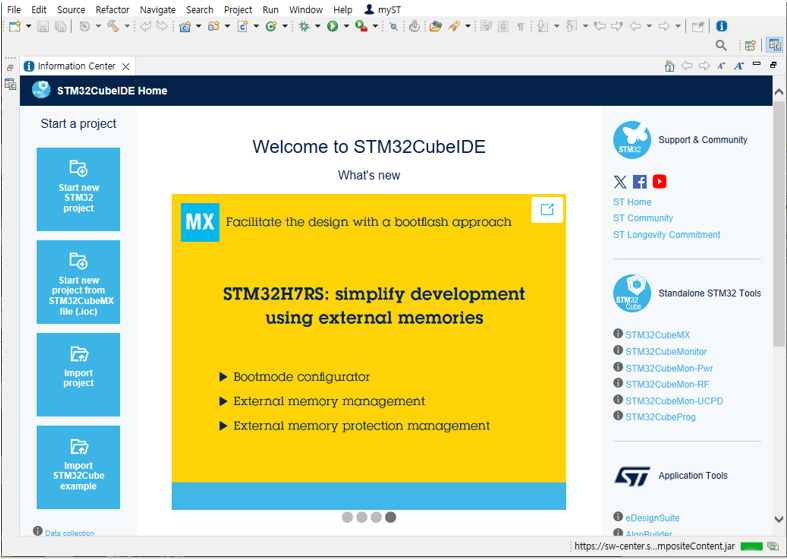Open the Run button dropdown arrow
787x559 pixels.
(x=346, y=26)
